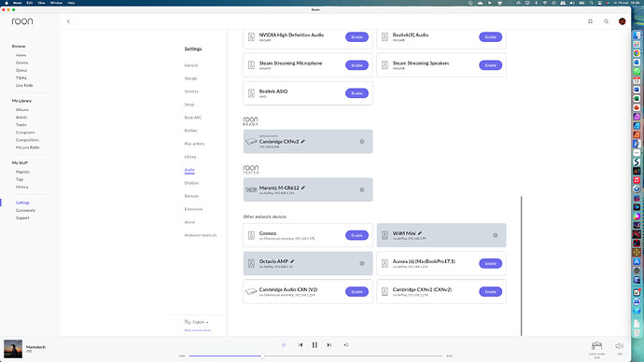The image size is (644, 362).
Task: Open the Library settings tab
Action: pyautogui.click(x=190, y=157)
